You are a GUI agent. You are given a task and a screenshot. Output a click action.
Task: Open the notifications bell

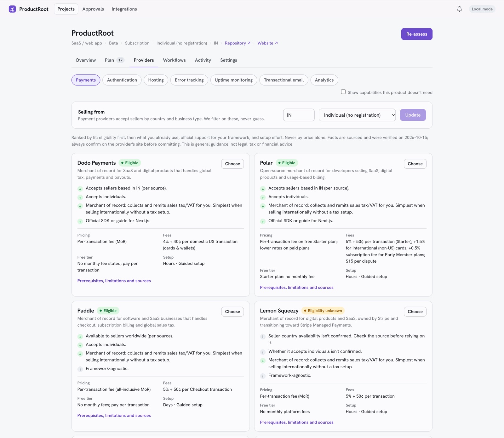[x=459, y=9]
